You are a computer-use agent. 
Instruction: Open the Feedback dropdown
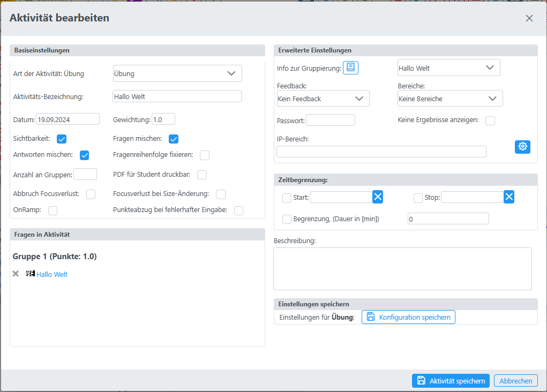click(x=323, y=99)
